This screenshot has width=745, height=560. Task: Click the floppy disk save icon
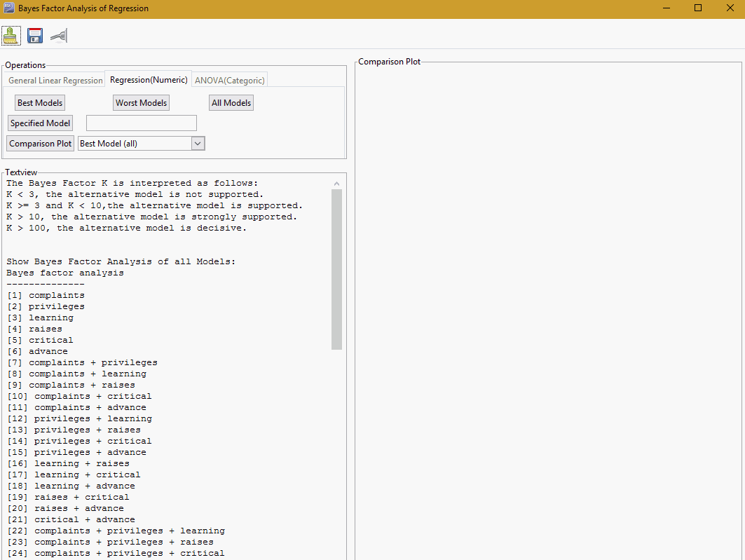(x=35, y=36)
